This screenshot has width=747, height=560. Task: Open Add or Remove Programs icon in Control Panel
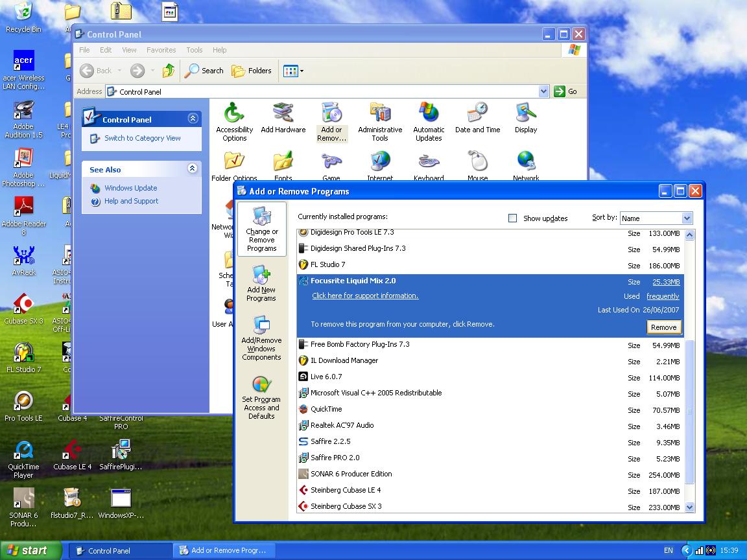click(331, 122)
